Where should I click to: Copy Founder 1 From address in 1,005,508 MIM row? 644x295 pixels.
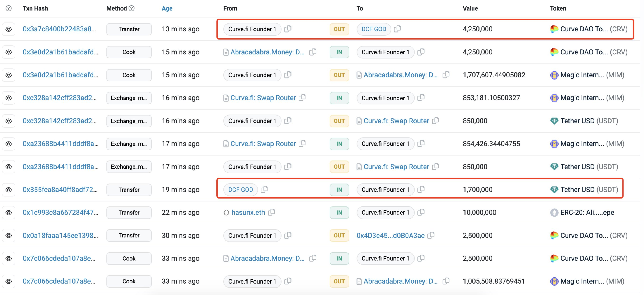click(x=288, y=281)
